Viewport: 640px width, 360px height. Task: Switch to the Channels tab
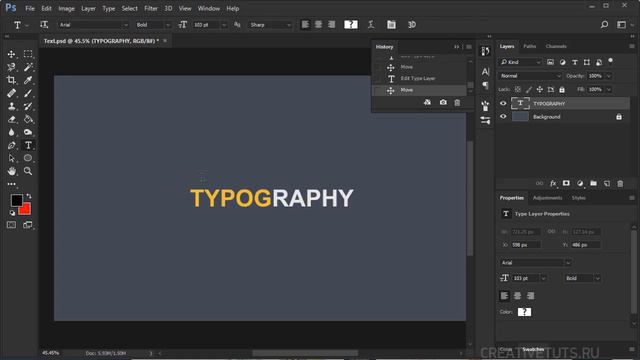pos(556,47)
